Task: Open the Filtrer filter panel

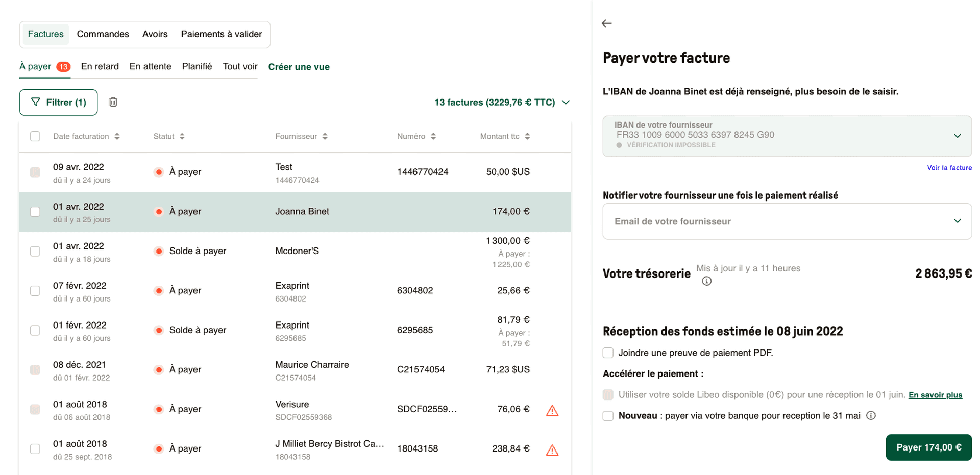Action: pos(58,102)
